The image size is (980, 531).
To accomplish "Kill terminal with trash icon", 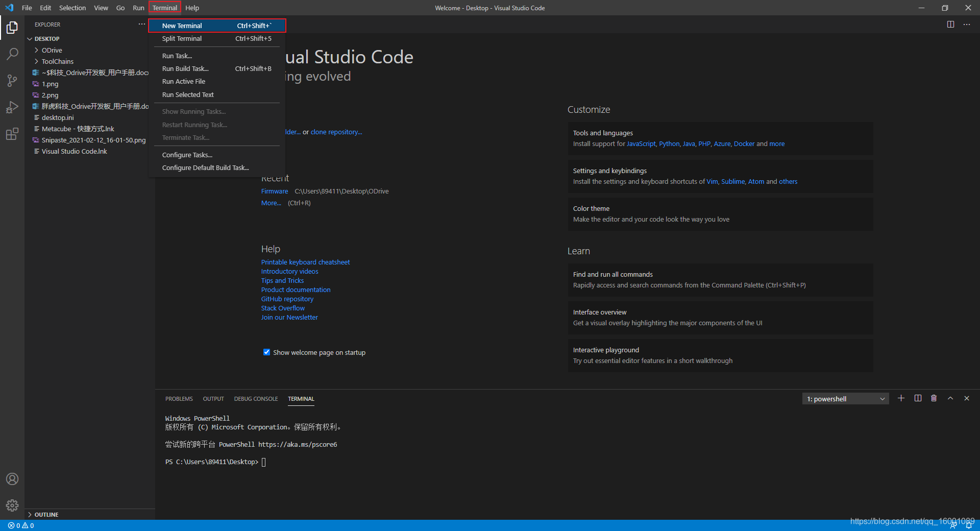I will point(934,398).
